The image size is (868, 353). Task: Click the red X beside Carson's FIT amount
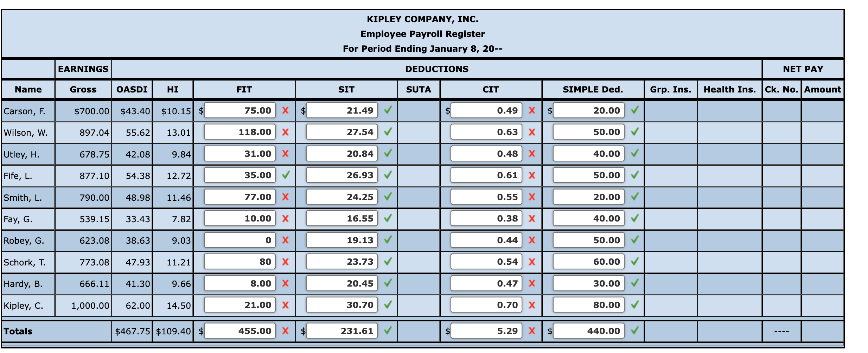(x=286, y=110)
